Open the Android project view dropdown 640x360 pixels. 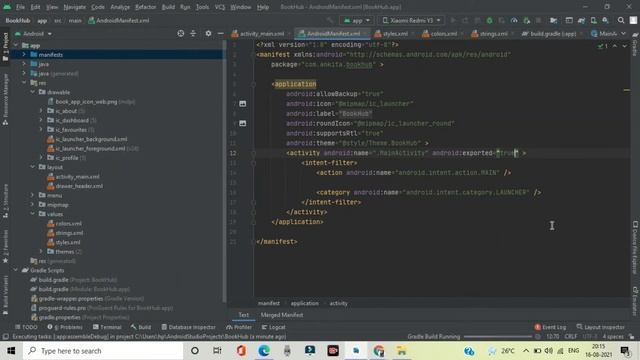pyautogui.click(x=33, y=33)
